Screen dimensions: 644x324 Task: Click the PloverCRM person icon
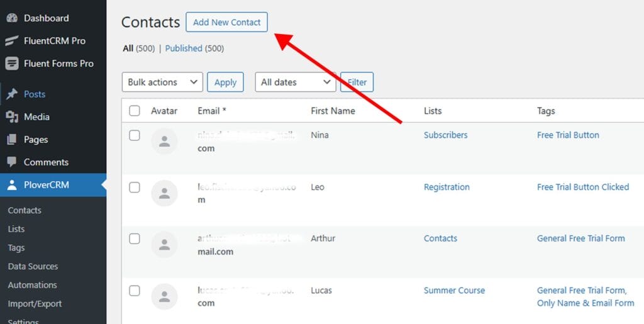(x=12, y=185)
